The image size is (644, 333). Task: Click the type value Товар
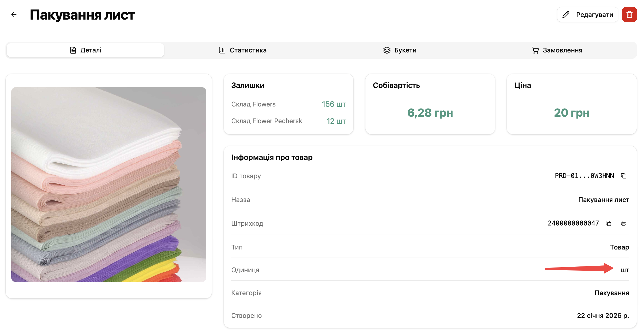click(619, 247)
